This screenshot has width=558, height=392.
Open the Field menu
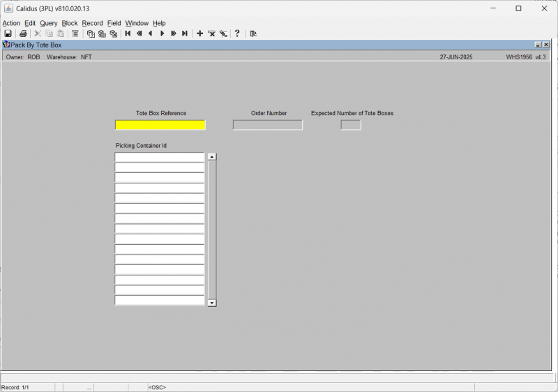pyautogui.click(x=114, y=23)
